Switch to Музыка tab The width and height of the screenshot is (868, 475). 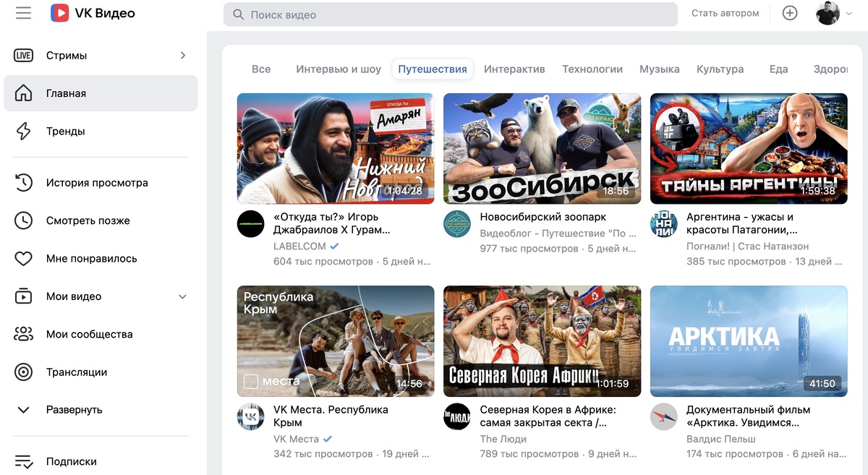click(x=660, y=69)
